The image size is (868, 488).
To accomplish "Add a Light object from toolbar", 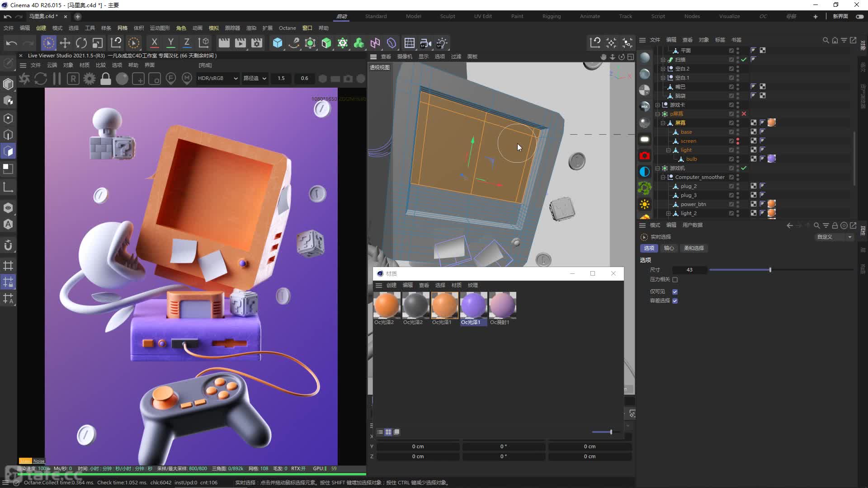I will click(442, 43).
